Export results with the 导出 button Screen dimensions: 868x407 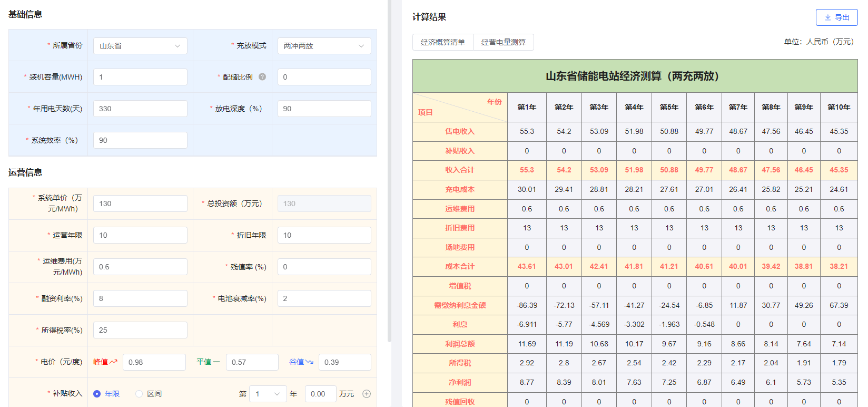[836, 17]
